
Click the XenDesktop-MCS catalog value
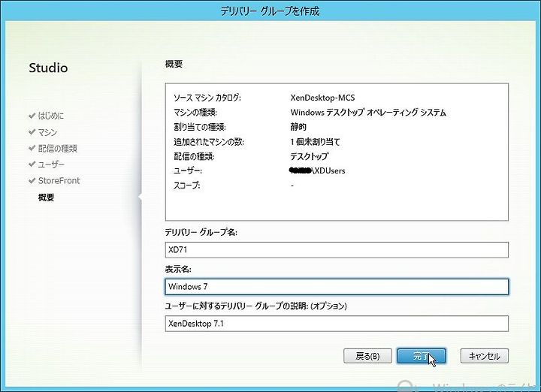(x=322, y=98)
